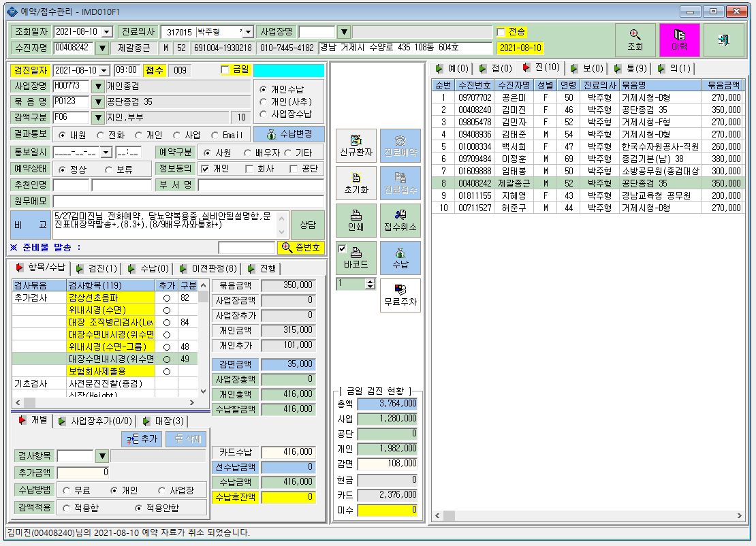Click the 조회 magnifier search button
The height and width of the screenshot is (546, 756).
635,40
